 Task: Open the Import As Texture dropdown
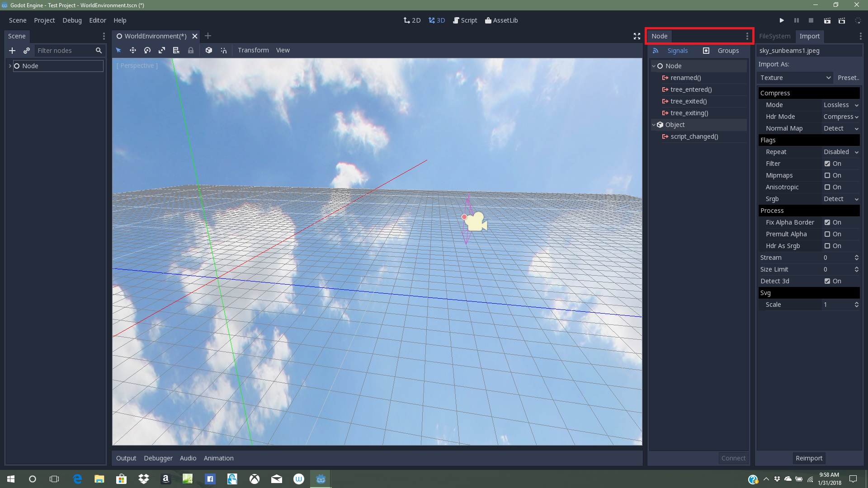tap(795, 78)
